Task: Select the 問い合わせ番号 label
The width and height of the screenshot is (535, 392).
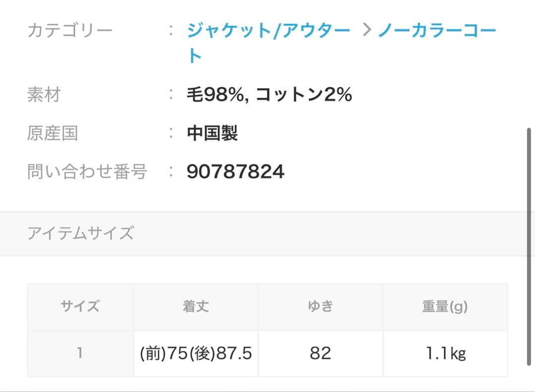Action: (87, 171)
